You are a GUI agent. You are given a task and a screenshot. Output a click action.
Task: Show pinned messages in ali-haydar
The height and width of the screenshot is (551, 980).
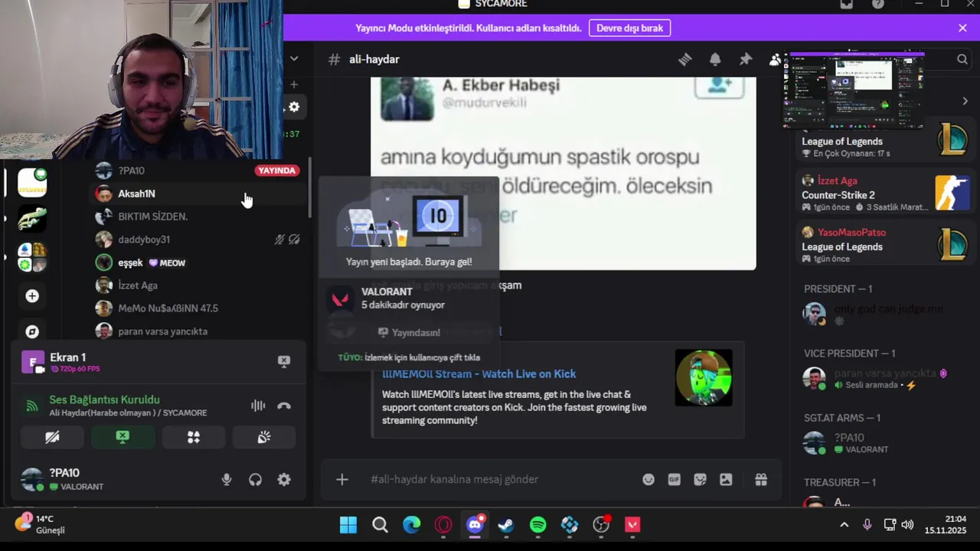[x=746, y=59]
